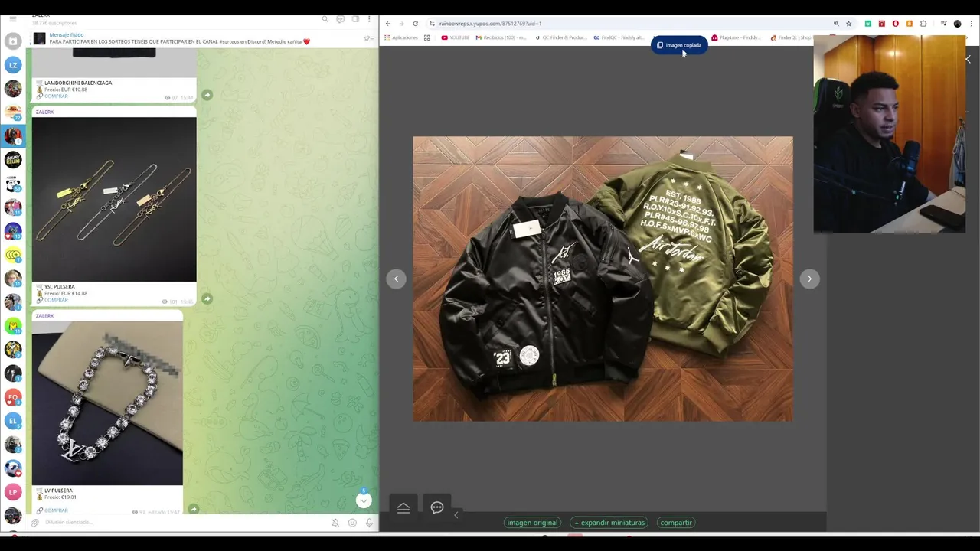Go back in the browser
This screenshot has width=980, height=551.
pyautogui.click(x=387, y=24)
